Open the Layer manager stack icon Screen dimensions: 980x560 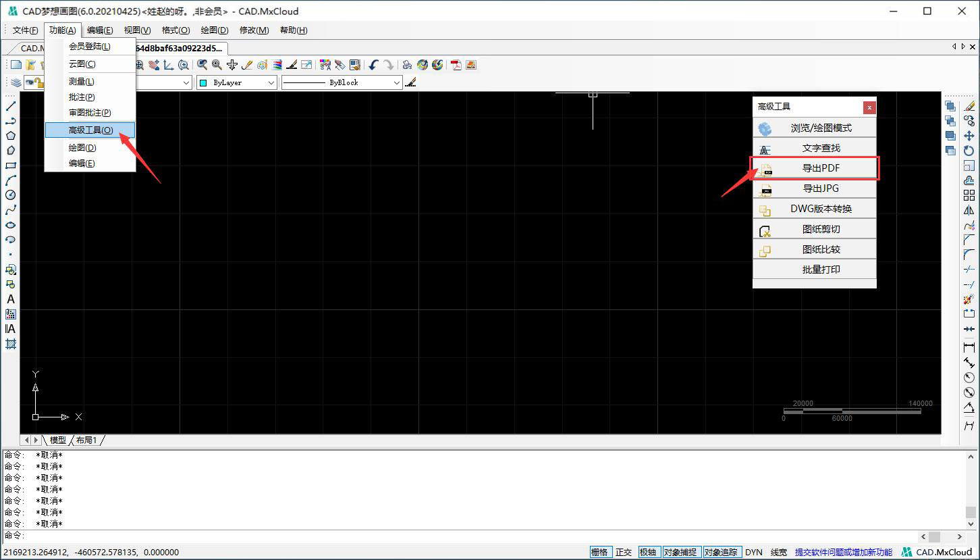point(16,82)
